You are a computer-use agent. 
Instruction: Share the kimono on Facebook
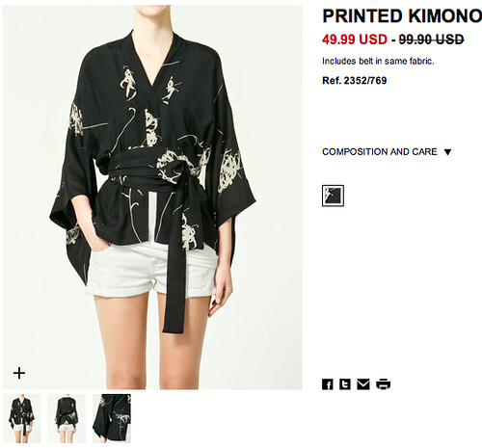coord(328,384)
